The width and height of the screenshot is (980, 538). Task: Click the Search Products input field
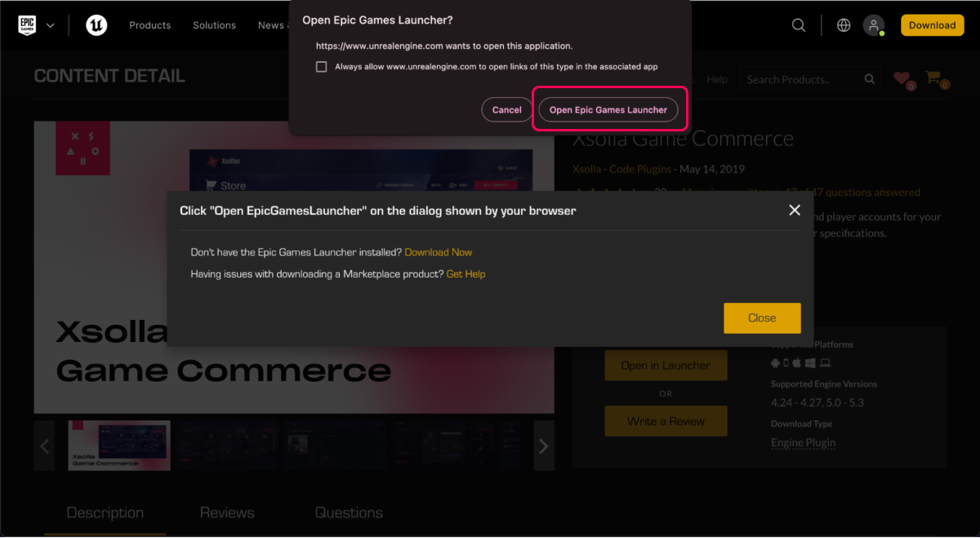(x=799, y=79)
